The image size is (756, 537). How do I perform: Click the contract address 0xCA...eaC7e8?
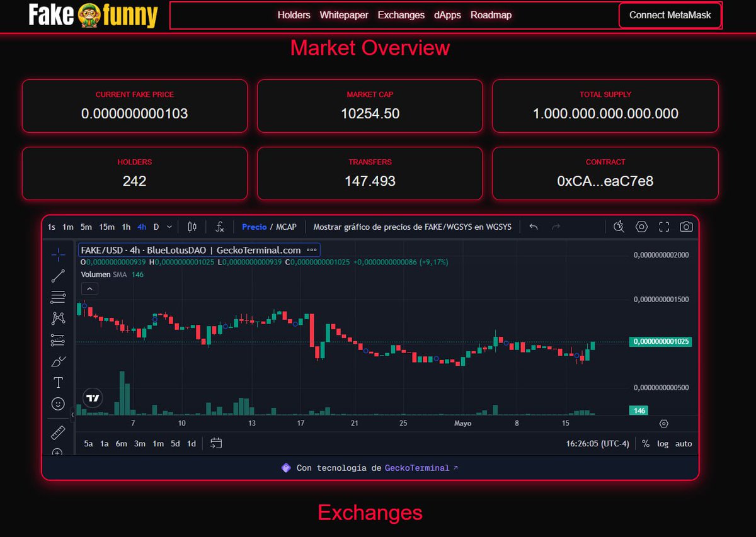pos(605,181)
